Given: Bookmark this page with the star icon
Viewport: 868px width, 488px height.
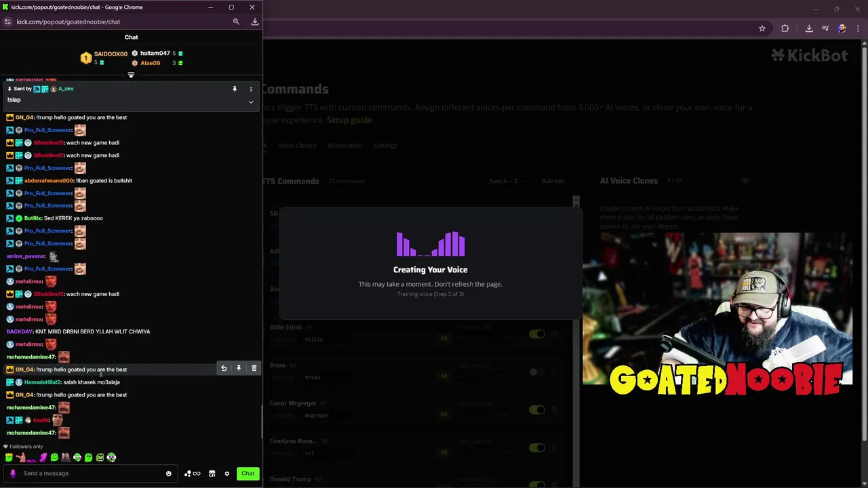Looking at the screenshot, I should tap(762, 28).
